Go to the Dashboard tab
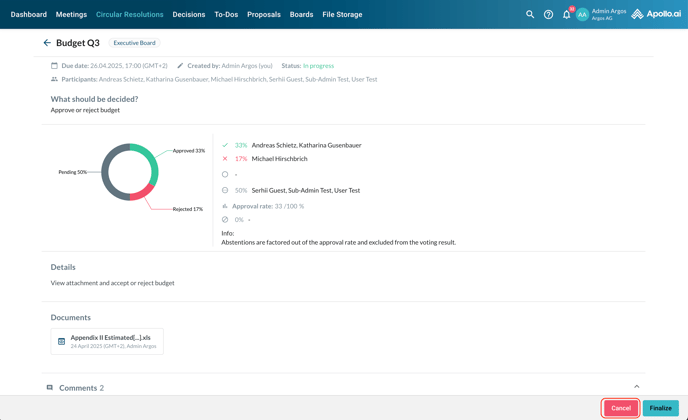 (x=29, y=15)
